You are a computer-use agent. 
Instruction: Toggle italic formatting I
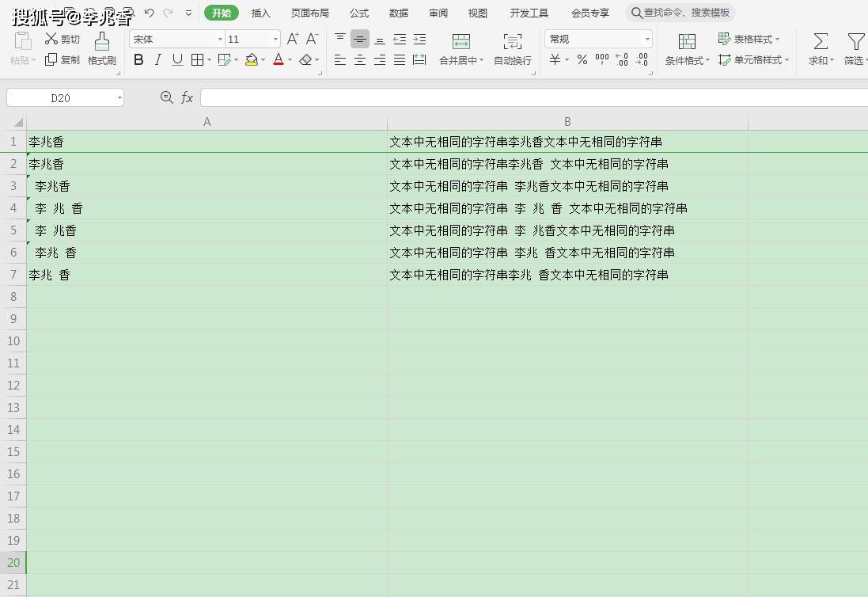[x=158, y=60]
